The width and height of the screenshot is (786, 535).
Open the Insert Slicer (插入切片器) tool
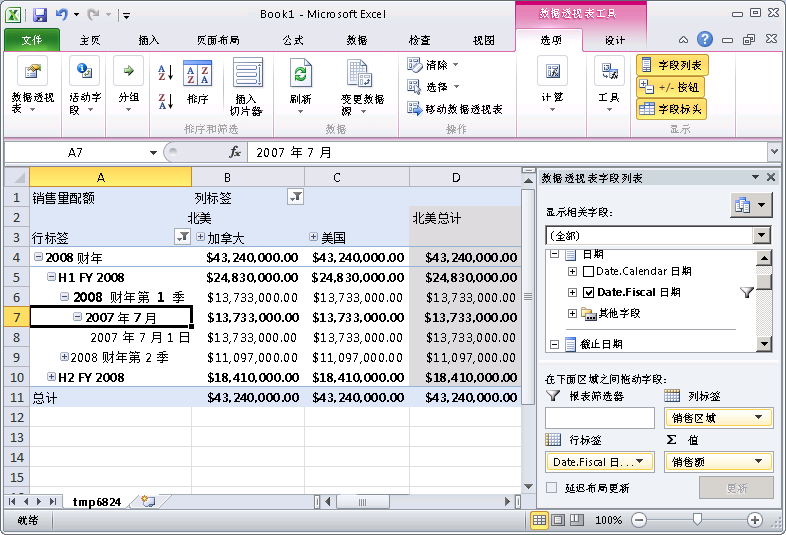(x=247, y=87)
